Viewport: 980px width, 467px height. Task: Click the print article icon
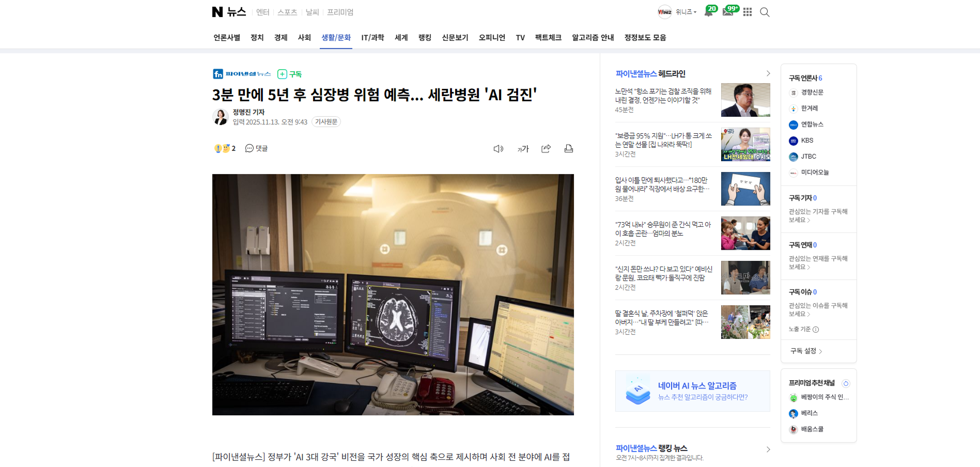click(569, 149)
